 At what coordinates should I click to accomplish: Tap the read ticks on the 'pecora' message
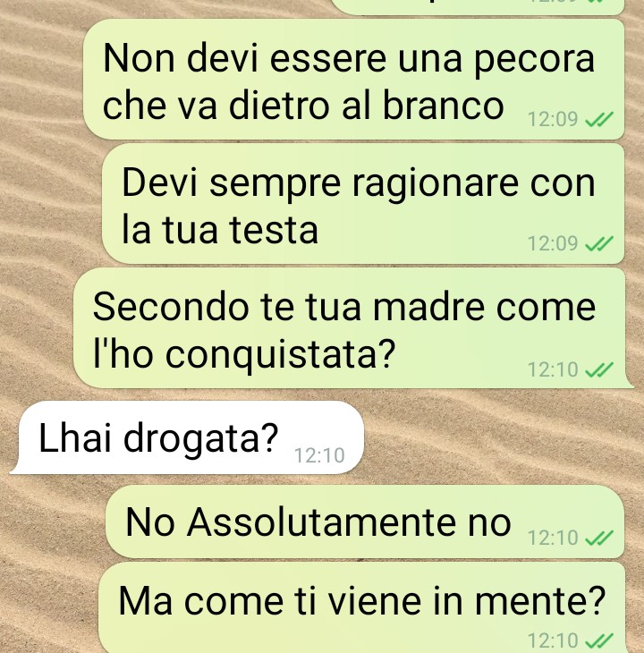pos(599,120)
